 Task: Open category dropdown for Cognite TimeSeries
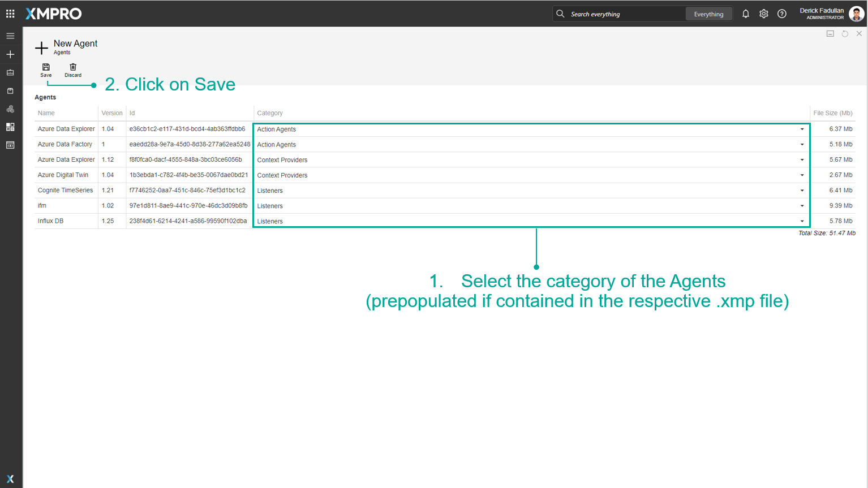point(802,191)
